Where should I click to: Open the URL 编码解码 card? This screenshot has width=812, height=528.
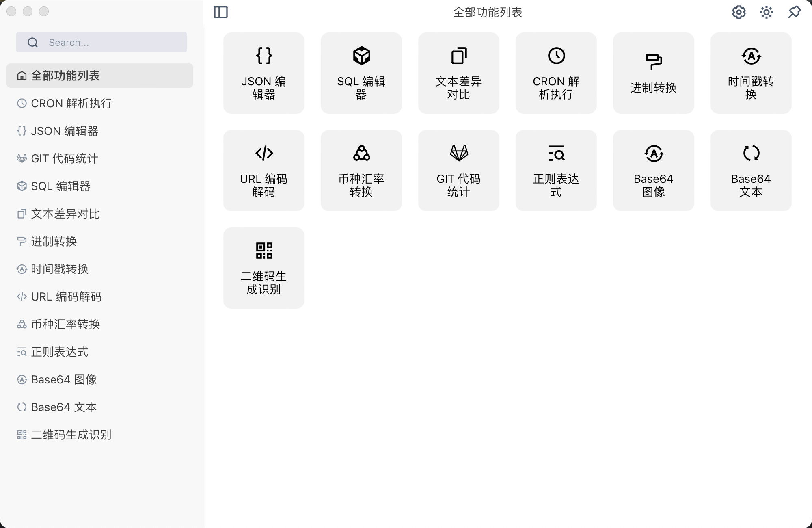point(264,171)
